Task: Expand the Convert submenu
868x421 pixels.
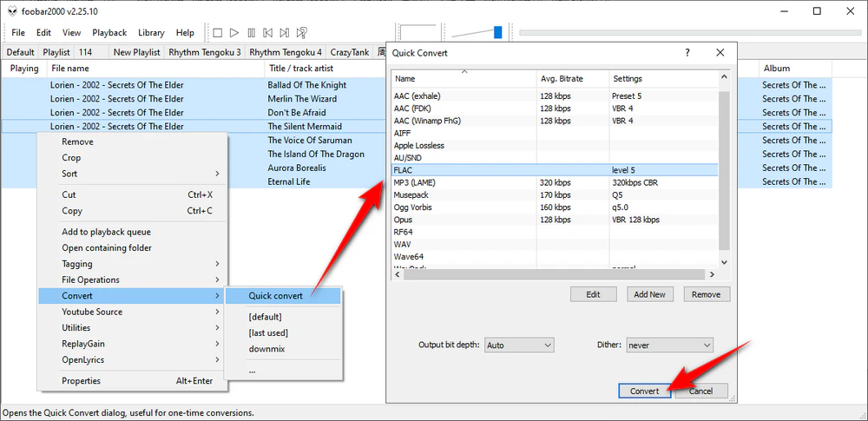Action: (133, 296)
